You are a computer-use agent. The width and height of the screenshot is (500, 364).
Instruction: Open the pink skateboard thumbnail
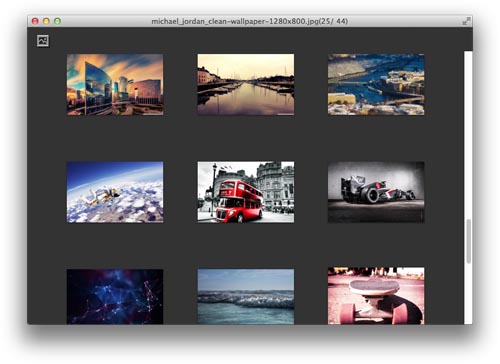(x=376, y=296)
